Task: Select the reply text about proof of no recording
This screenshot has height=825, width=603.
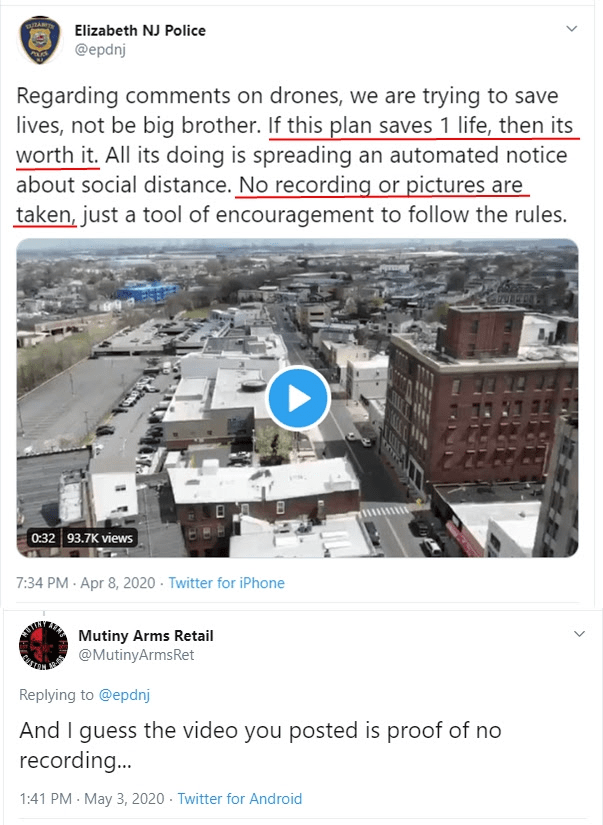Action: click(260, 745)
